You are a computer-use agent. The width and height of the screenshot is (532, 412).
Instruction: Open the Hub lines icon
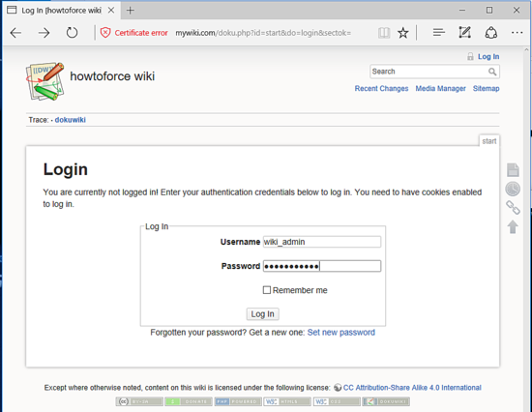click(439, 33)
